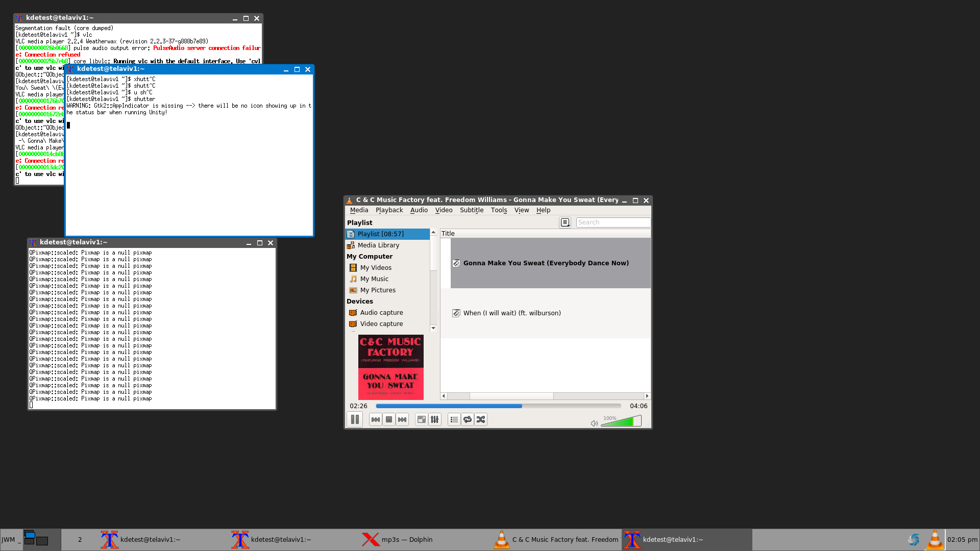Adjust the VLC volume slider
The image size is (980, 551).
(x=621, y=421)
